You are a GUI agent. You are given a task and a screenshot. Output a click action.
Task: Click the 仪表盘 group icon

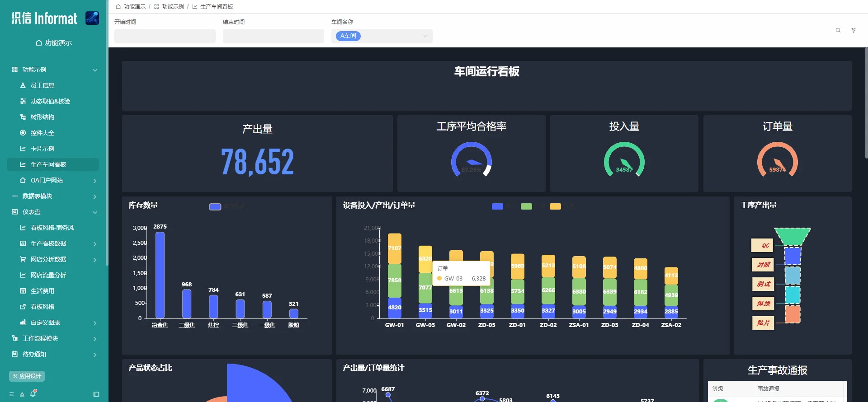coord(14,212)
